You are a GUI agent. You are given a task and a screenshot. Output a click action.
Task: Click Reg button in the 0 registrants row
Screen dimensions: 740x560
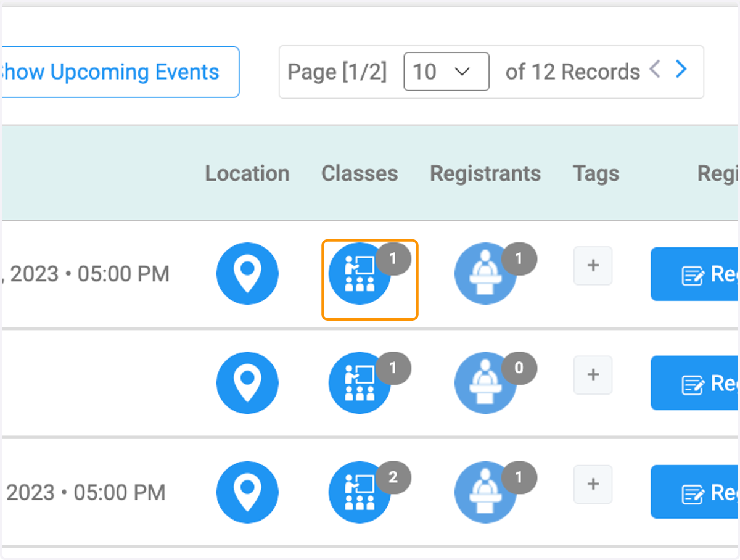[695, 383]
